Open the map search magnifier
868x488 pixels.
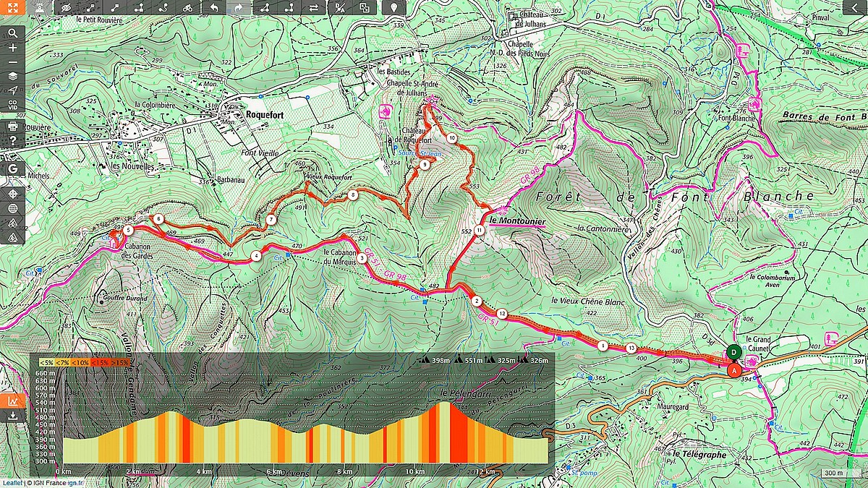(x=13, y=33)
